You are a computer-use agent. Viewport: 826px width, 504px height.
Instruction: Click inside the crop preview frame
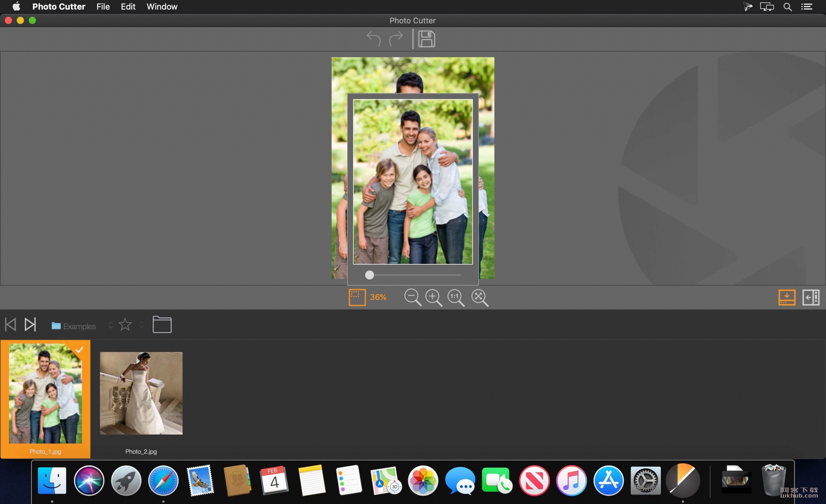(413, 182)
